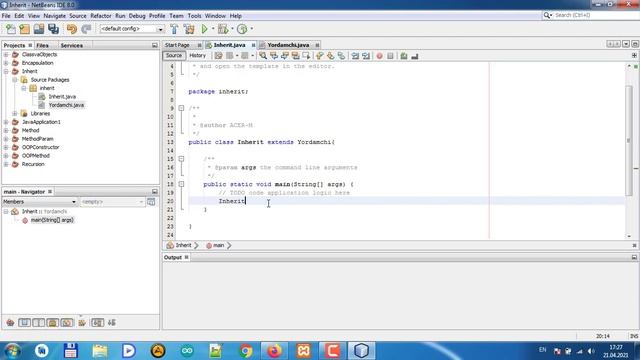Open Firefox from the taskbar
640x360 pixels.
pyautogui.click(x=274, y=351)
